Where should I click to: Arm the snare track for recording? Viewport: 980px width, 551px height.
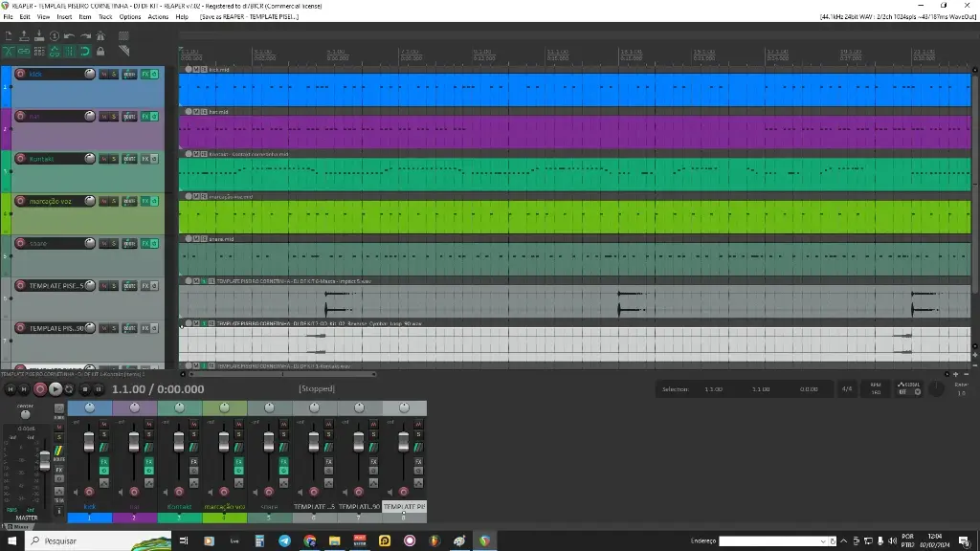coord(21,243)
